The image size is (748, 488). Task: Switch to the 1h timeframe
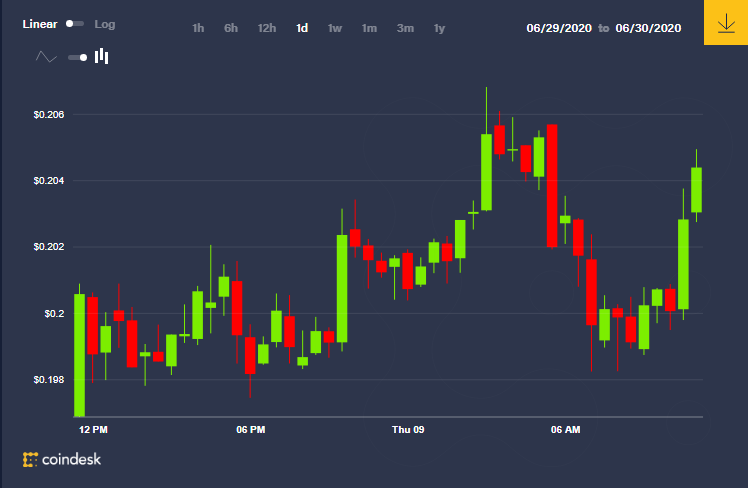point(198,28)
